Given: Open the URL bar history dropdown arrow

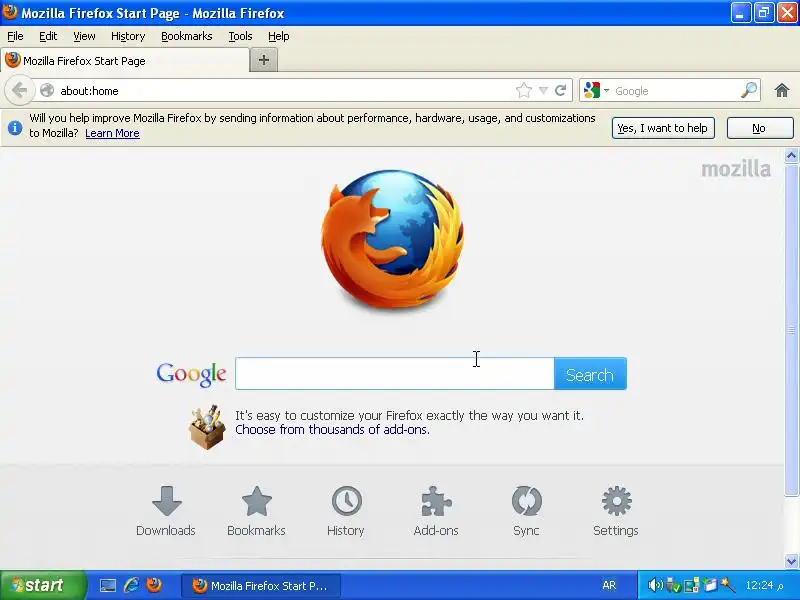Looking at the screenshot, I should coord(543,91).
